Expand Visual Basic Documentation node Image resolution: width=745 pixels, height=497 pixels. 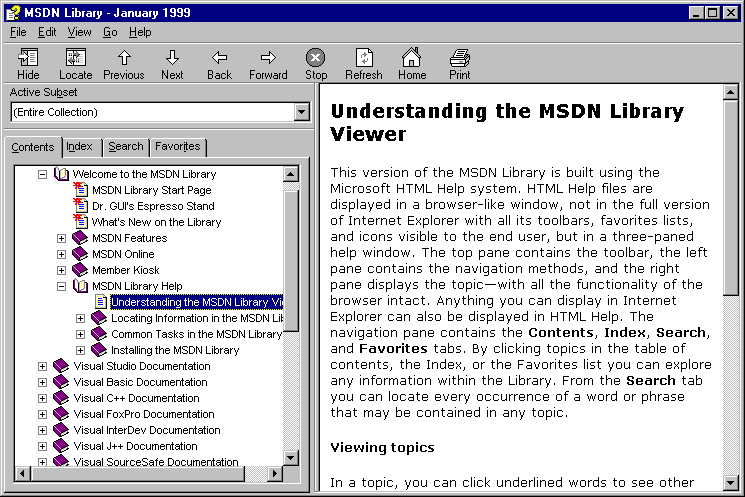43,382
